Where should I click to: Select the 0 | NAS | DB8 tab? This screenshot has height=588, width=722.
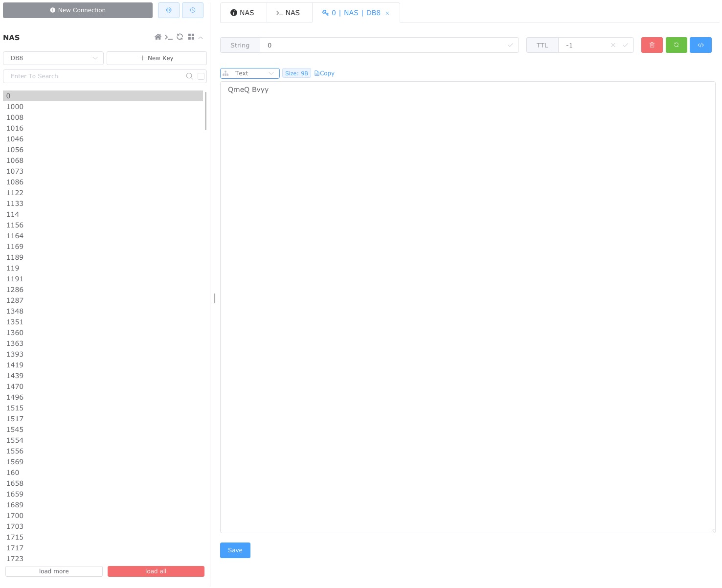tap(353, 13)
